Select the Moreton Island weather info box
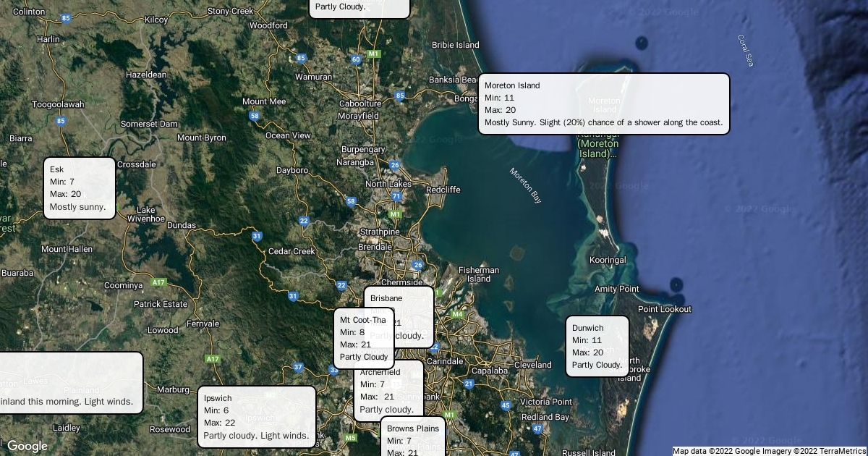Image resolution: width=868 pixels, height=456 pixels. tap(603, 104)
